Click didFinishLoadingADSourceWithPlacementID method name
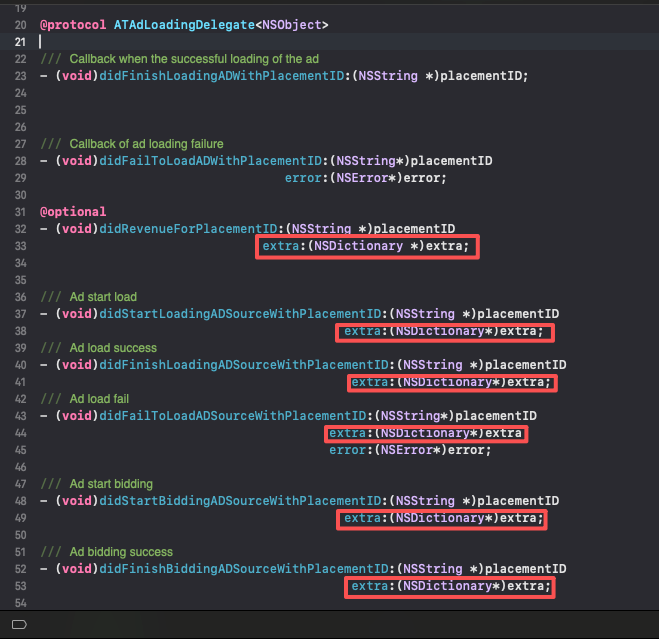The width and height of the screenshot is (659, 639). [244, 365]
